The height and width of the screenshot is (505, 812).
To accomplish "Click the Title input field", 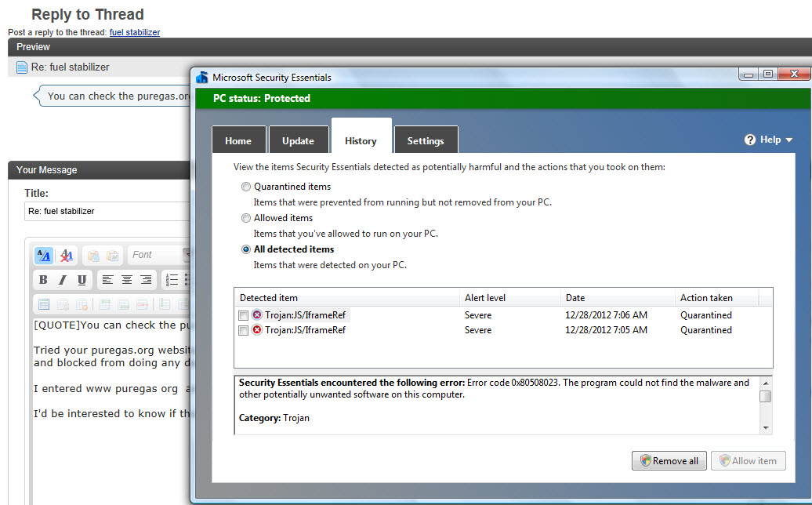I will [107, 211].
